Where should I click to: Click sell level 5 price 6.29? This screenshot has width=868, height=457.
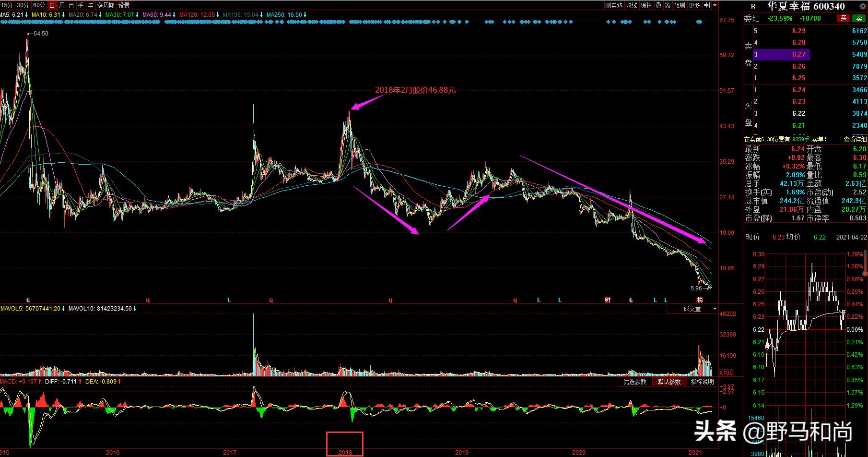pos(798,31)
